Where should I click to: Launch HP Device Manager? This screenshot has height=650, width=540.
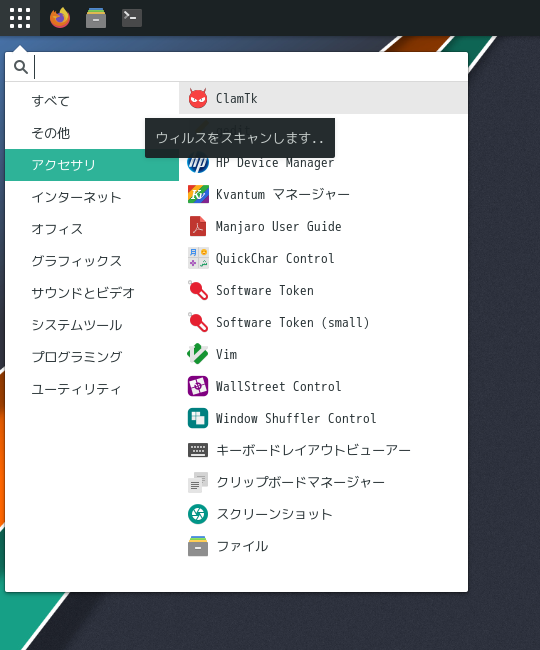coord(323,162)
